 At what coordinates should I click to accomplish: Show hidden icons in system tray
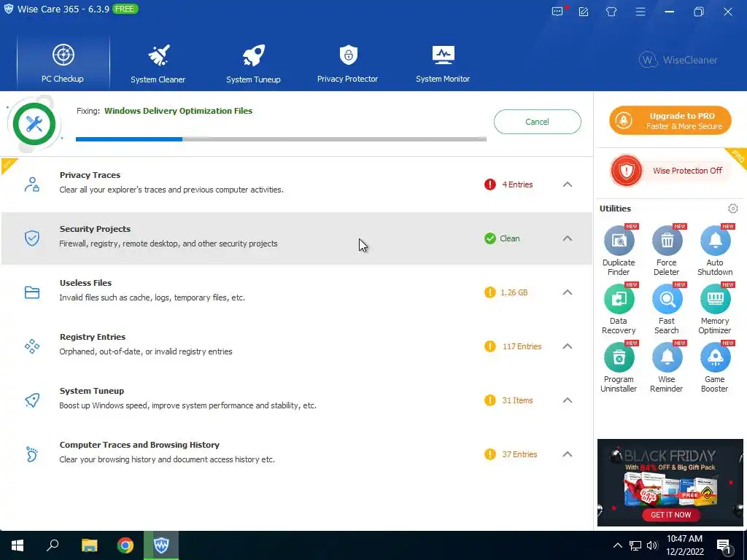click(x=617, y=545)
